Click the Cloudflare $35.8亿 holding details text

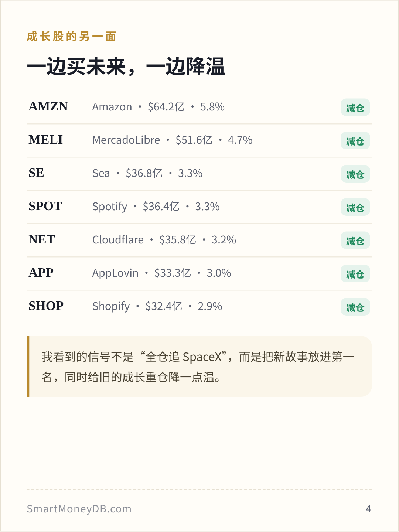(x=164, y=240)
